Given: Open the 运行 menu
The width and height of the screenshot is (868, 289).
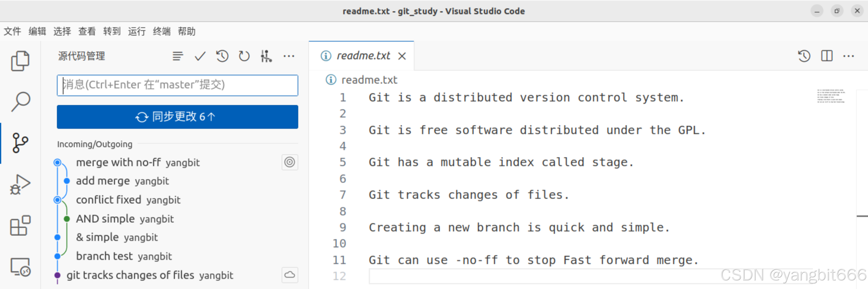Looking at the screenshot, I should pyautogui.click(x=137, y=31).
